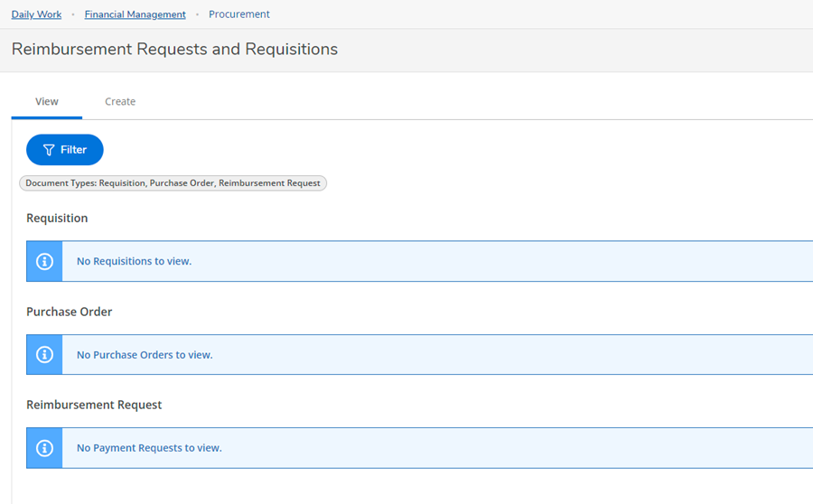Click breadcrumb separator dot before Procurement
This screenshot has width=813, height=504.
pos(197,14)
